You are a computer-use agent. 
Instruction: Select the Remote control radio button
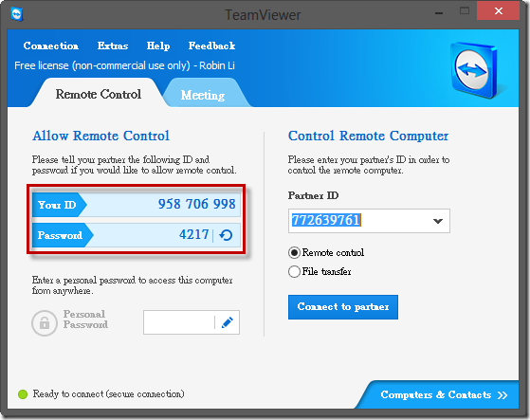pos(294,252)
